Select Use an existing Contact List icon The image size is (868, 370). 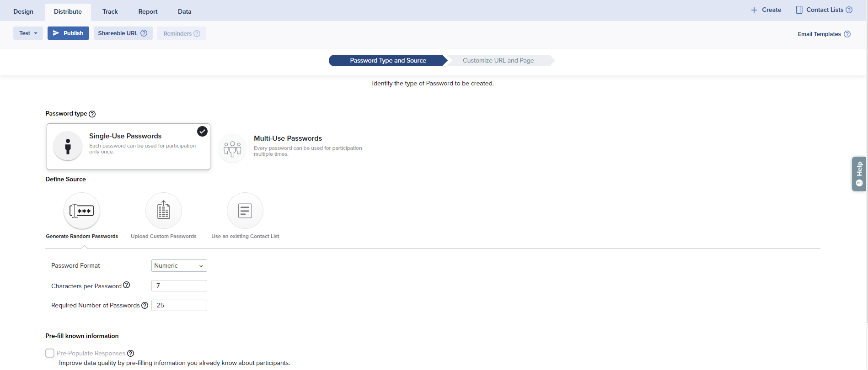(x=245, y=211)
